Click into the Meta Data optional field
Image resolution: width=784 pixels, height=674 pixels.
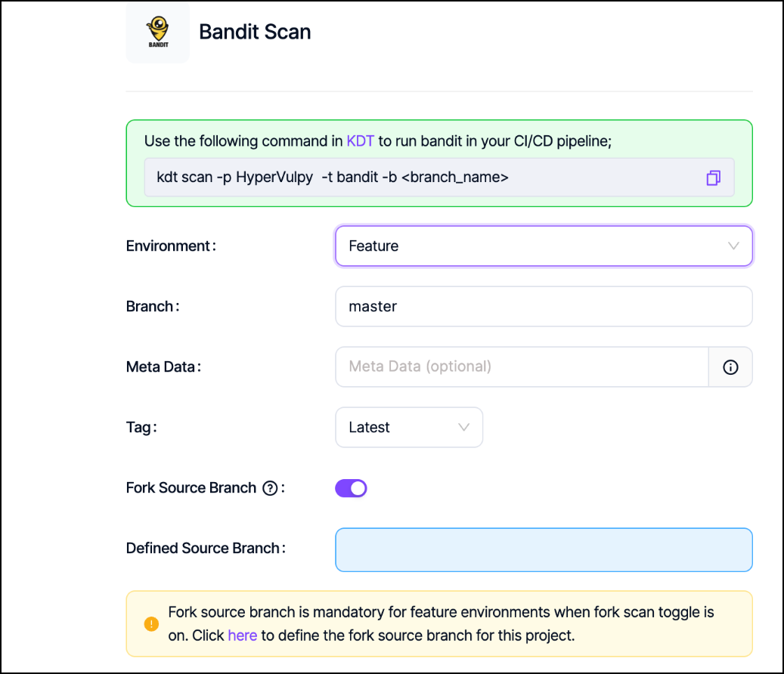point(522,367)
